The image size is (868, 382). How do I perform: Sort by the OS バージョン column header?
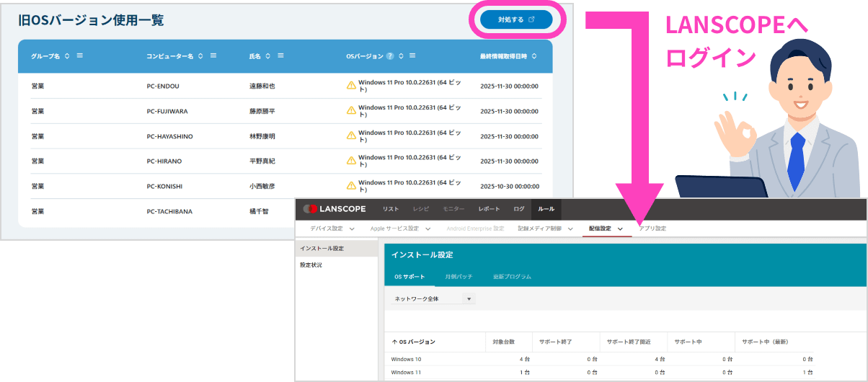(414, 342)
